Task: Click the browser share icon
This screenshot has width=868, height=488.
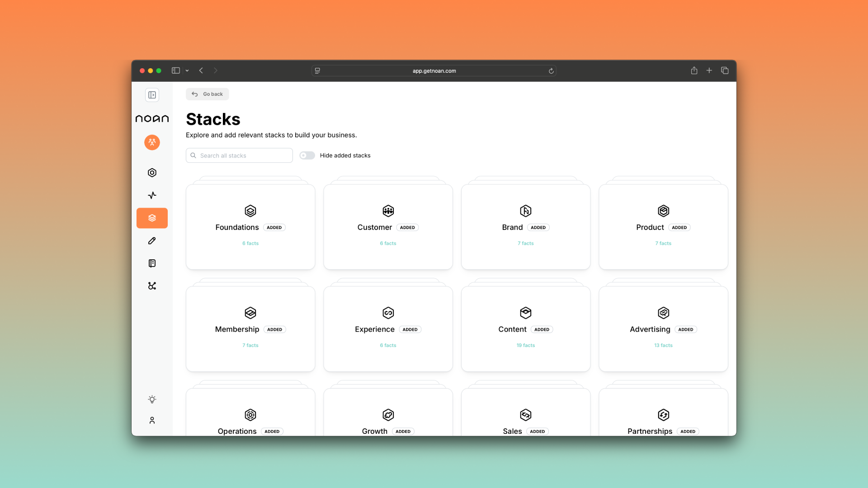Action: point(694,70)
